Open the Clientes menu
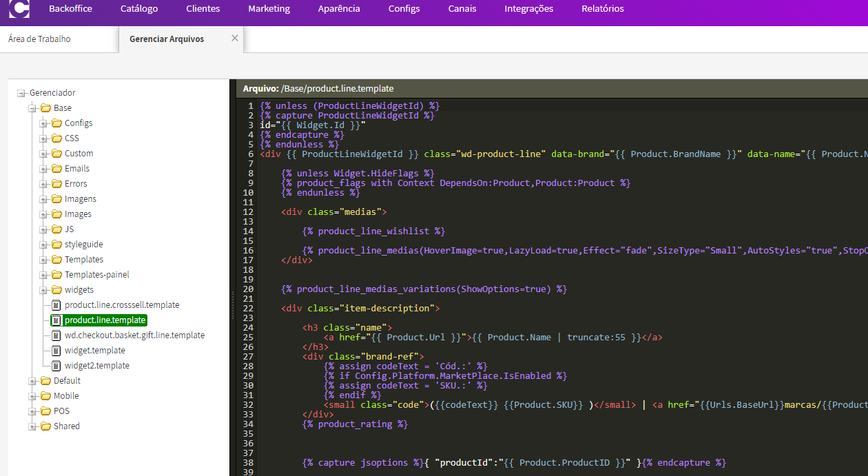 point(203,9)
